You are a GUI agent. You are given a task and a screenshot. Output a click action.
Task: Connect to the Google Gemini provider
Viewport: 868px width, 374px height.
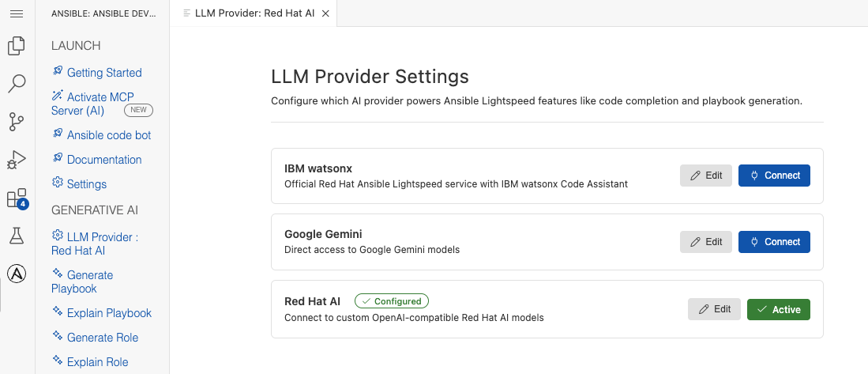click(774, 242)
